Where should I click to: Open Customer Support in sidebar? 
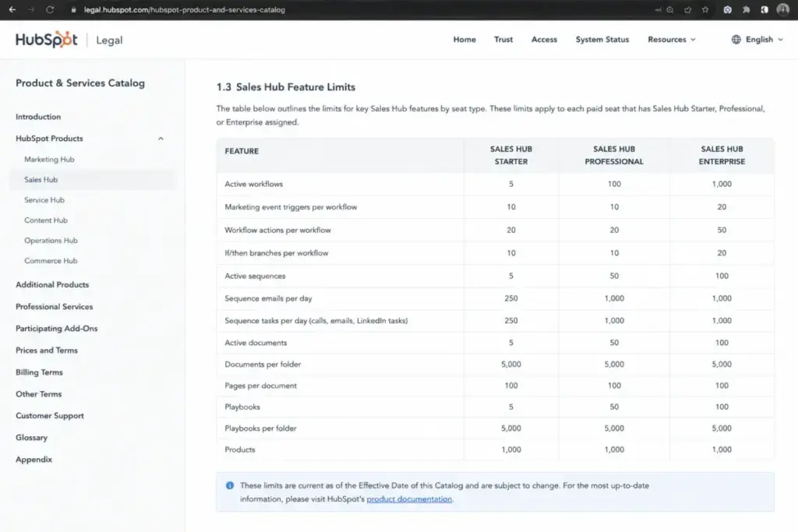pos(49,415)
